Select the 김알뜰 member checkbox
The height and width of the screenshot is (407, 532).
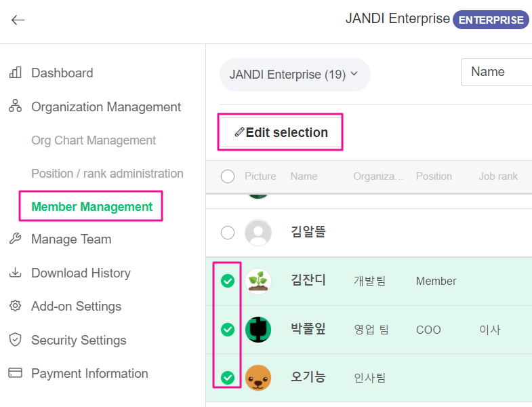(228, 233)
